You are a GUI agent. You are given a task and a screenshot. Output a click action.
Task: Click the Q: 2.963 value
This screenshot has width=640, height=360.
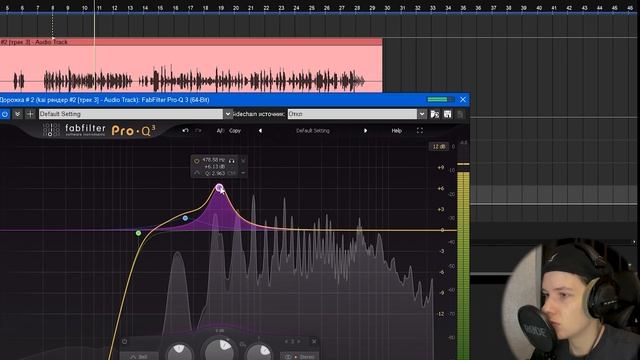pyautogui.click(x=215, y=173)
